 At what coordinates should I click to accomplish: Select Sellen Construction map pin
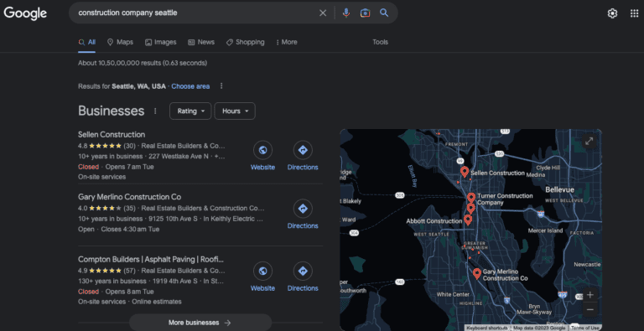(465, 172)
